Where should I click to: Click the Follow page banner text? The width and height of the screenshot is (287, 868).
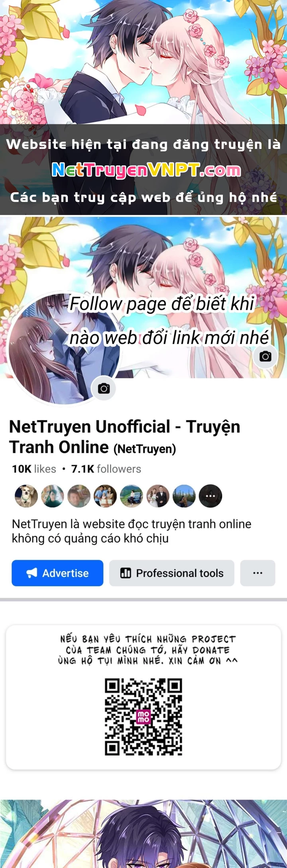coord(169,321)
